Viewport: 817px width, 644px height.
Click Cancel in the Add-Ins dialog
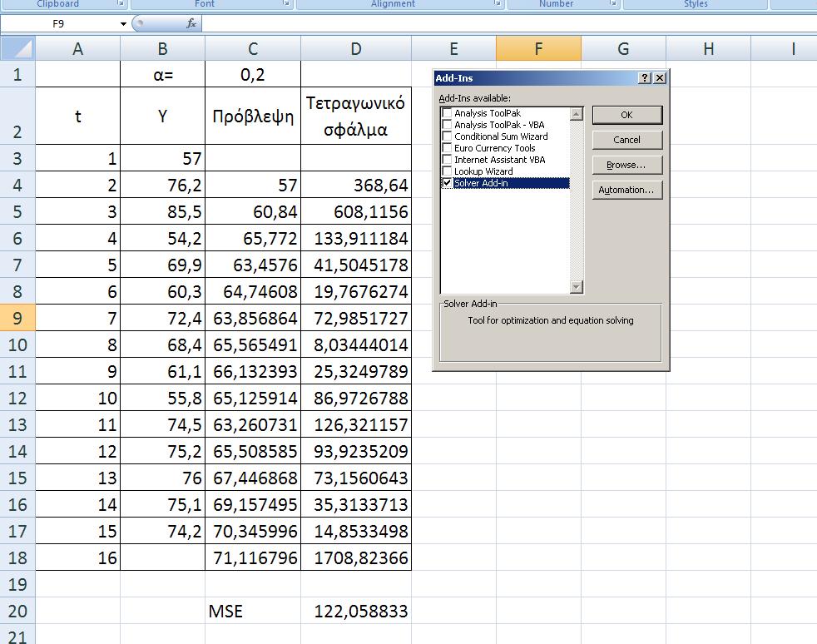click(627, 140)
